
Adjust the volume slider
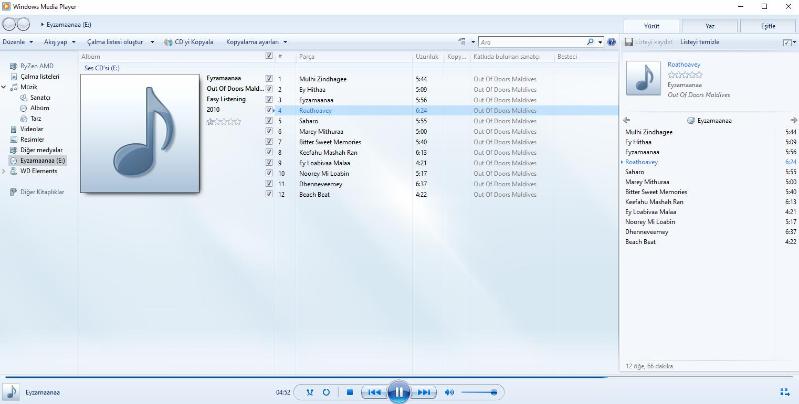(478, 392)
